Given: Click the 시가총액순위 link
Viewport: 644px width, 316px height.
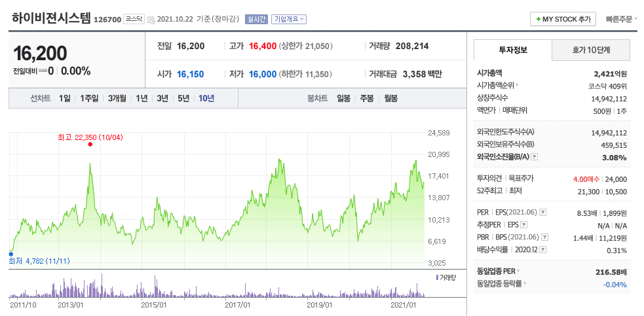Looking at the screenshot, I should tap(496, 85).
